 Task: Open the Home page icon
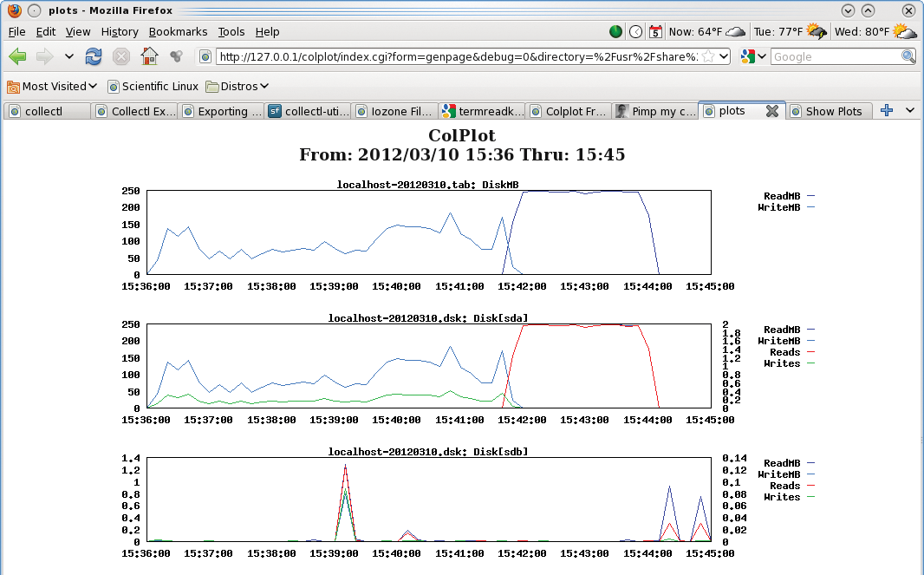150,56
